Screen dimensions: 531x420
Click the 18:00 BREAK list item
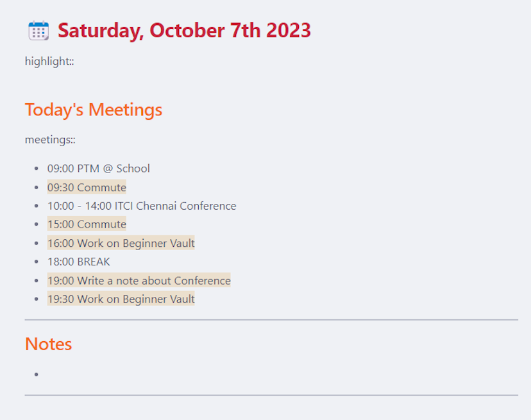(79, 262)
